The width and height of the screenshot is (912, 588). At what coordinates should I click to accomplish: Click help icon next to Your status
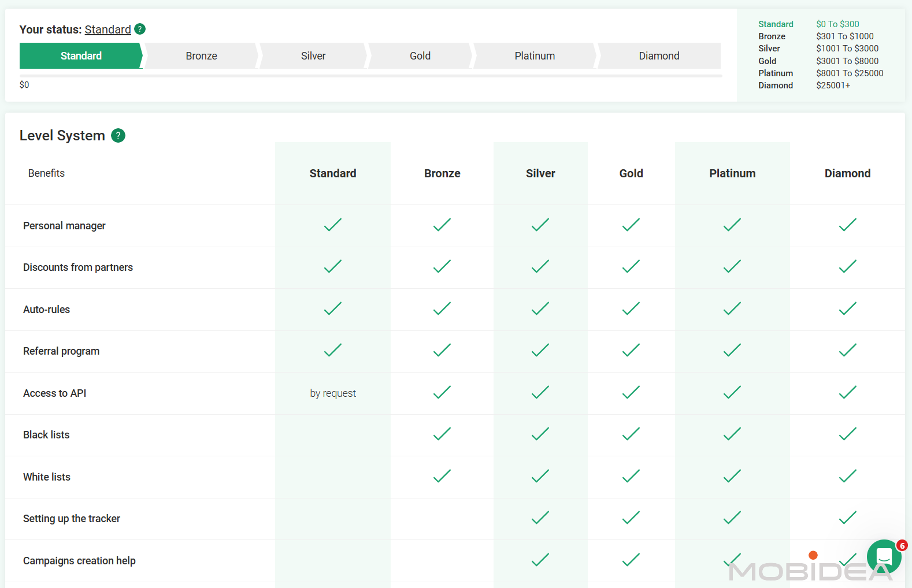click(140, 29)
